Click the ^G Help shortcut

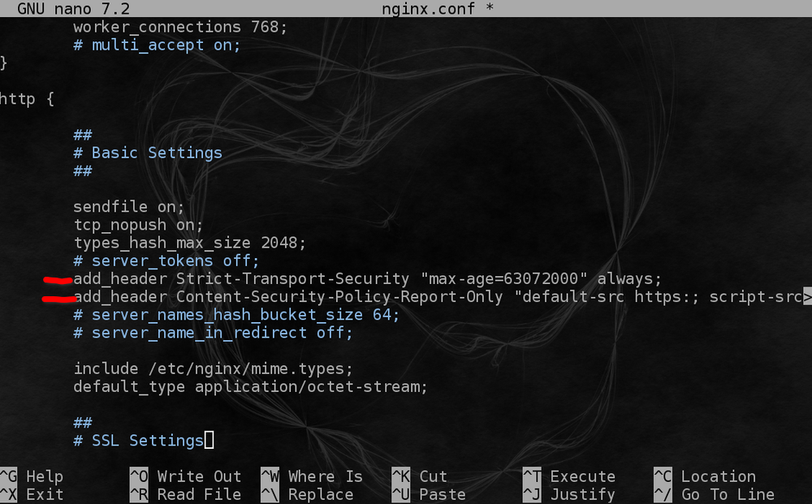point(32,476)
